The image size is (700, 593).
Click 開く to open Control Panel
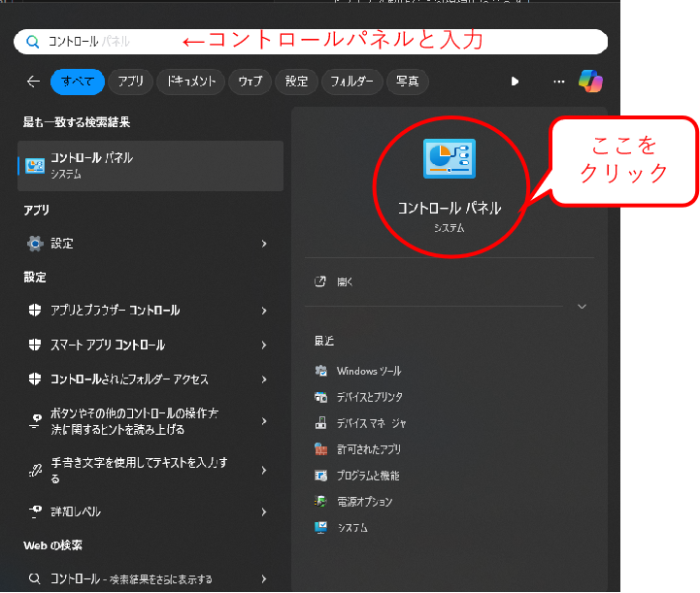(345, 281)
